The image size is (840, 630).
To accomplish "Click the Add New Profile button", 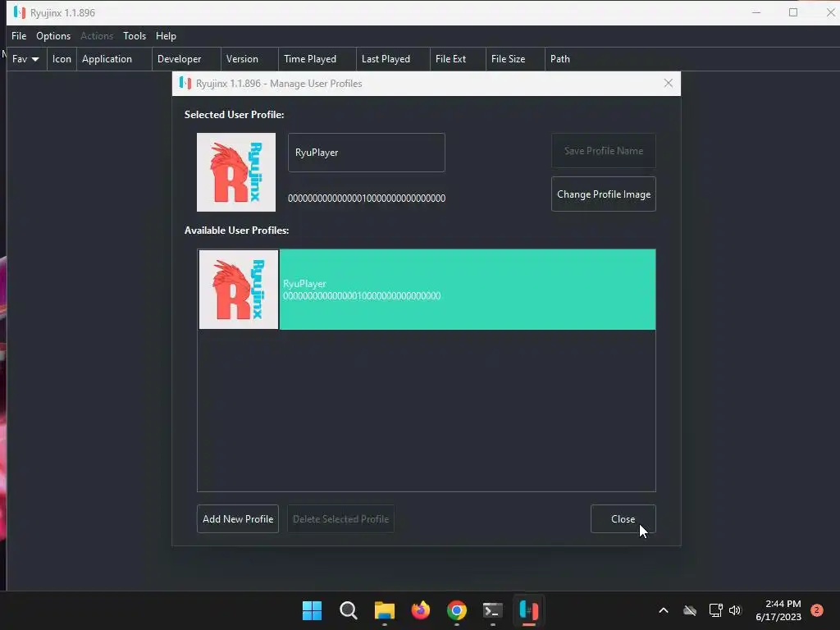I will pos(238,519).
